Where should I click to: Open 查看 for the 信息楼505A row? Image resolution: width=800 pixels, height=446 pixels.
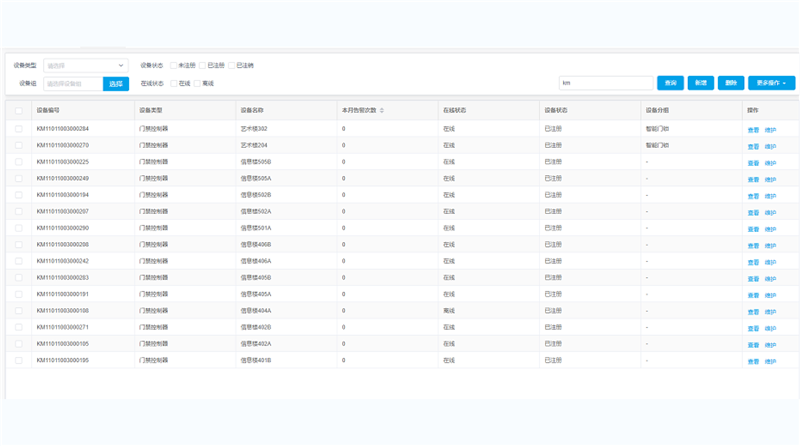click(x=754, y=180)
